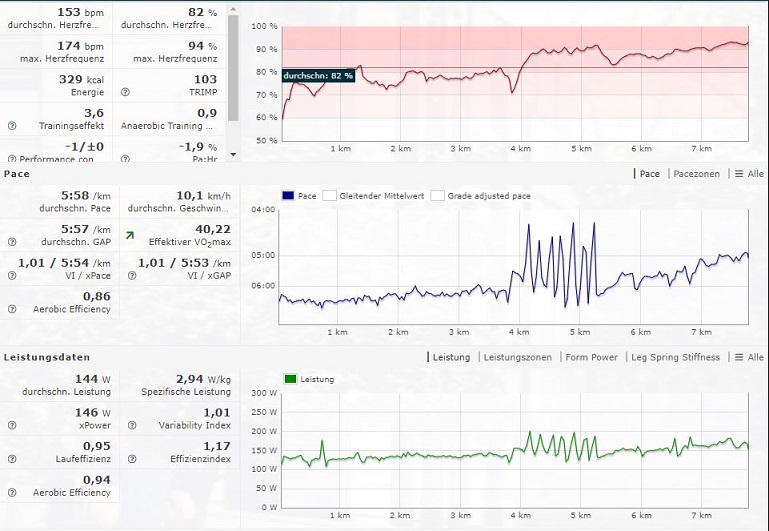This screenshot has width=769, height=531.
Task: Open the help icon for VI / xPace
Action: click(12, 275)
